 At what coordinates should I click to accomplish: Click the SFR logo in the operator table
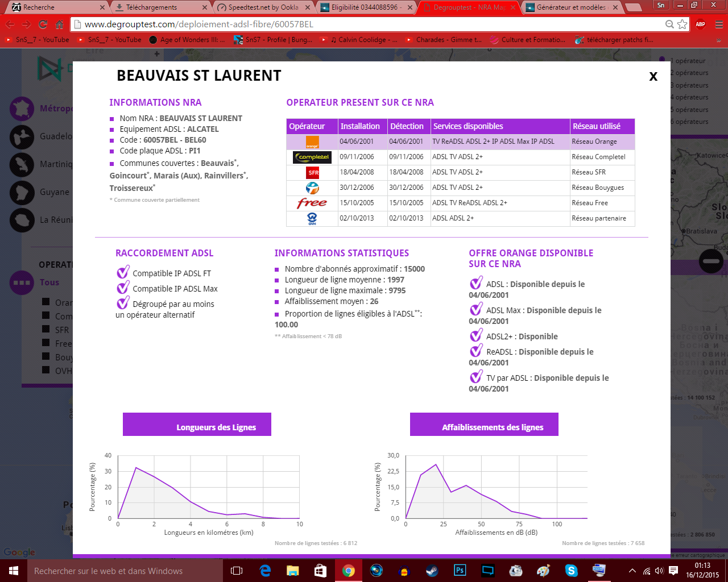(312, 173)
